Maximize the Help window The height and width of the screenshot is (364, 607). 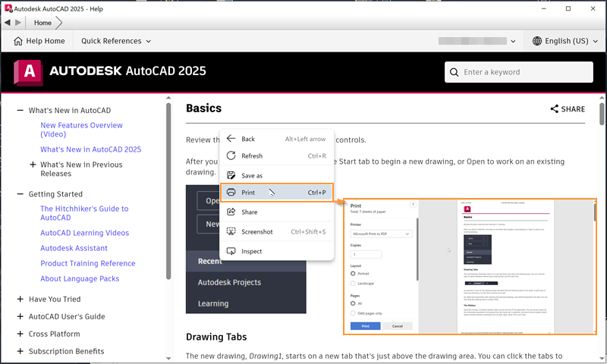click(568, 8)
